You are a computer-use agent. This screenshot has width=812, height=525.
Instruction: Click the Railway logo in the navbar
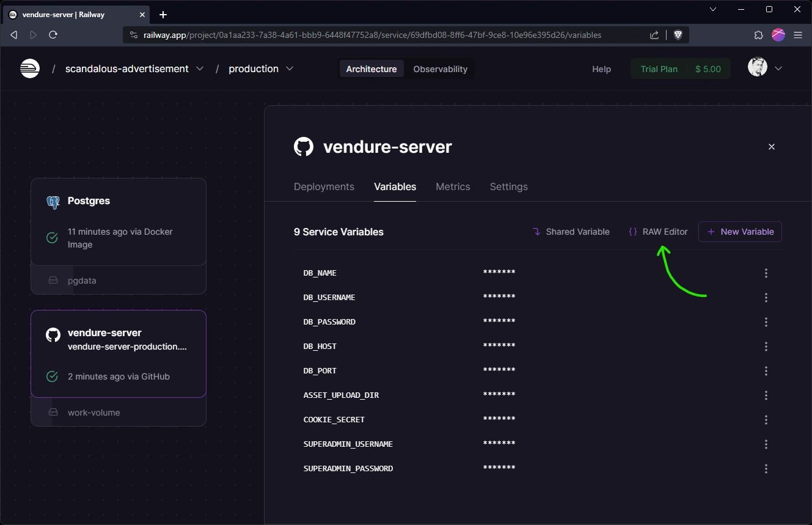coord(29,68)
